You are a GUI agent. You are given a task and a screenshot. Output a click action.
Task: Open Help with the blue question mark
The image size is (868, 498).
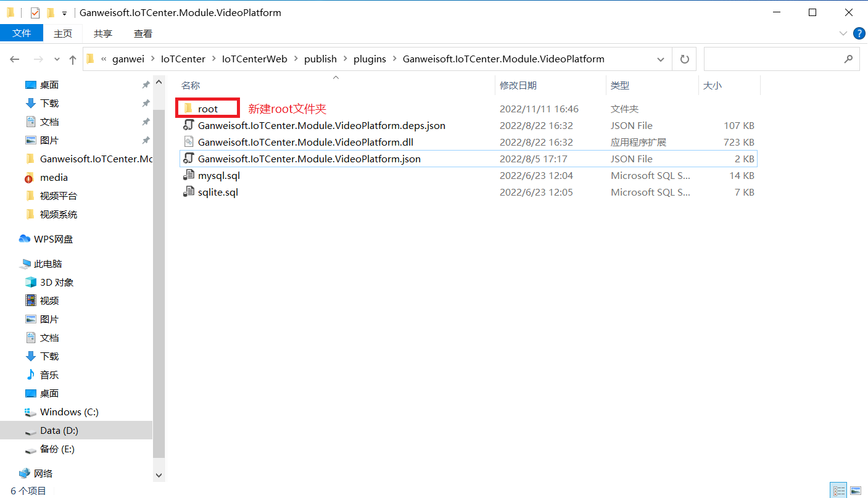click(858, 33)
